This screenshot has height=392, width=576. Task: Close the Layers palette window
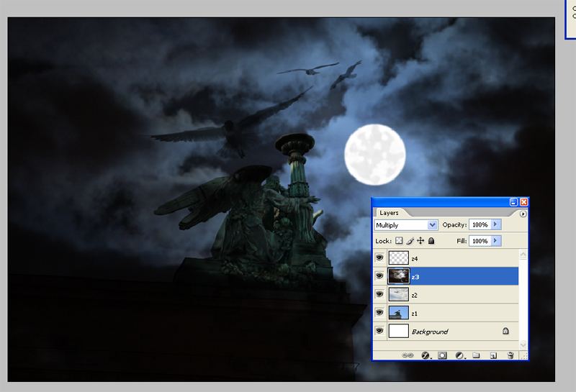point(524,202)
